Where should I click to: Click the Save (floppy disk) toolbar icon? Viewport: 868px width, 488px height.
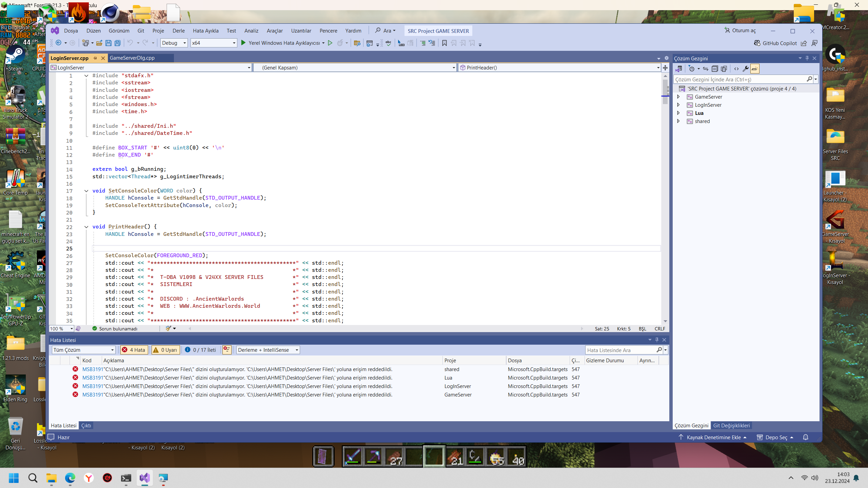(108, 43)
